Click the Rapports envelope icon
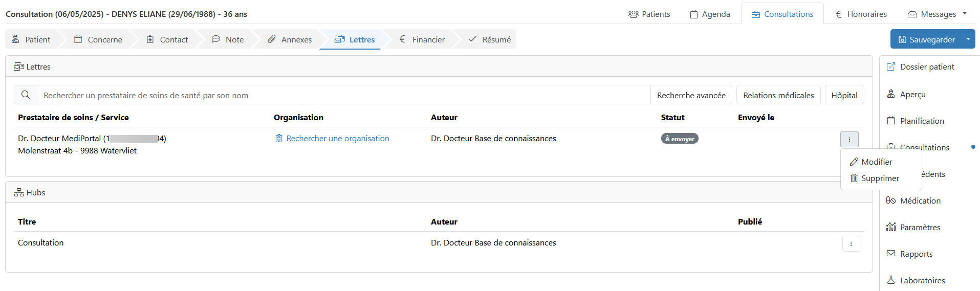The width and height of the screenshot is (980, 291). [x=891, y=254]
